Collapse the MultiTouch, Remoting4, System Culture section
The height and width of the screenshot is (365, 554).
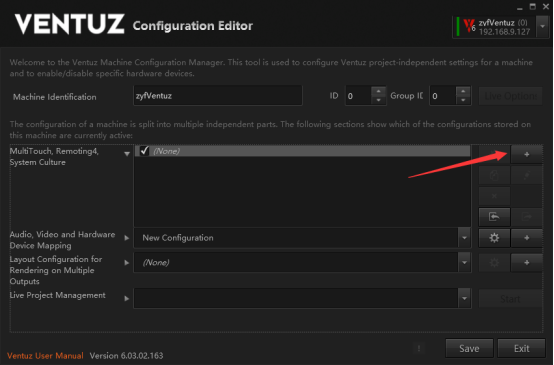tap(127, 154)
